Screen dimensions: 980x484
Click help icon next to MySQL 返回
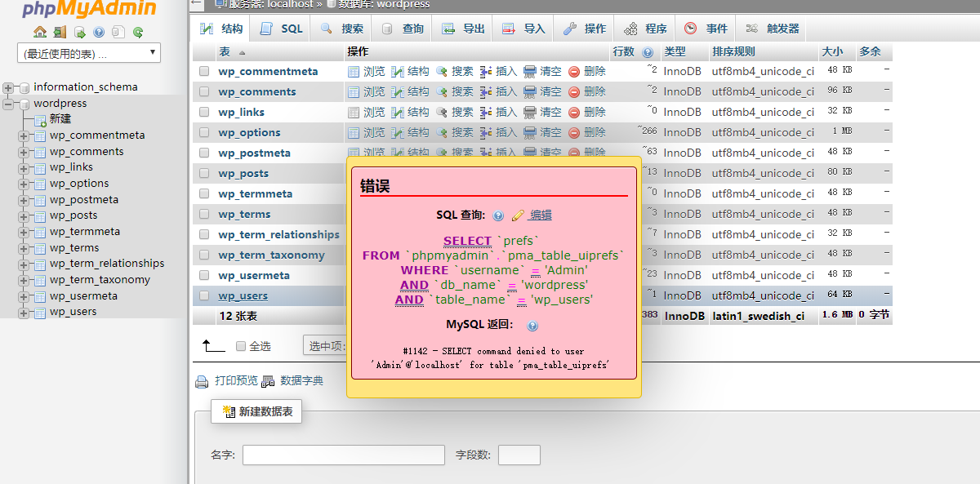click(x=532, y=326)
